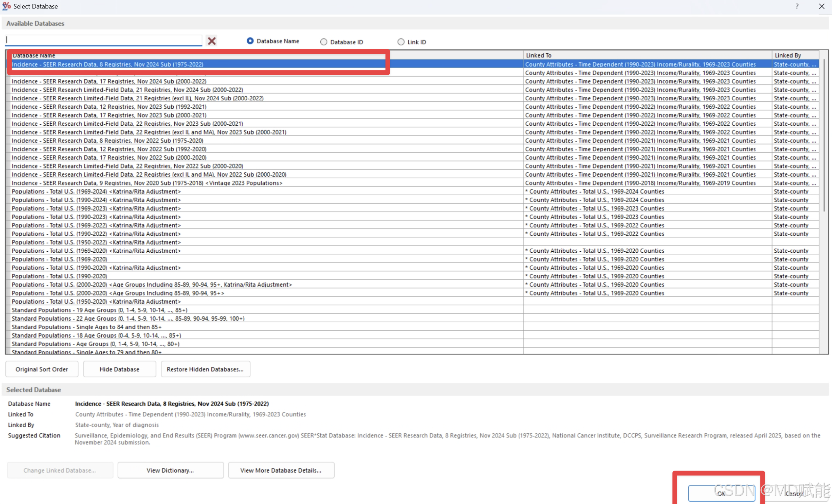Select the Database ID radio button
Image resolution: width=832 pixels, height=504 pixels.
323,42
